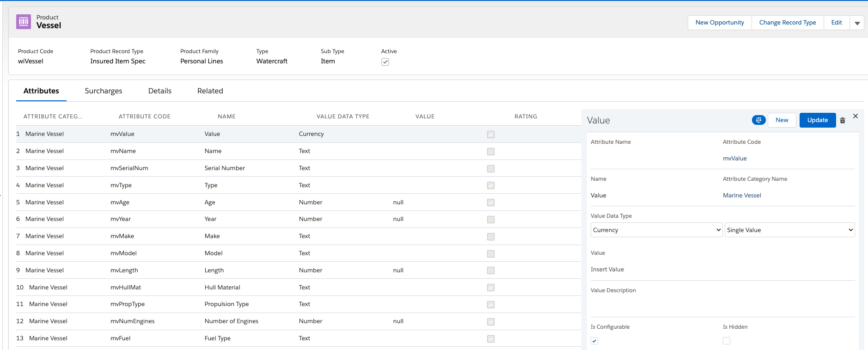Toggle the Is Configurable checkbox

pos(594,341)
